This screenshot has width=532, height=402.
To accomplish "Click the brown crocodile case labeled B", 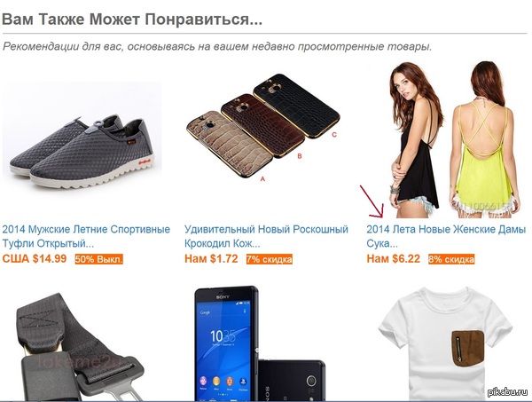I will [263, 124].
